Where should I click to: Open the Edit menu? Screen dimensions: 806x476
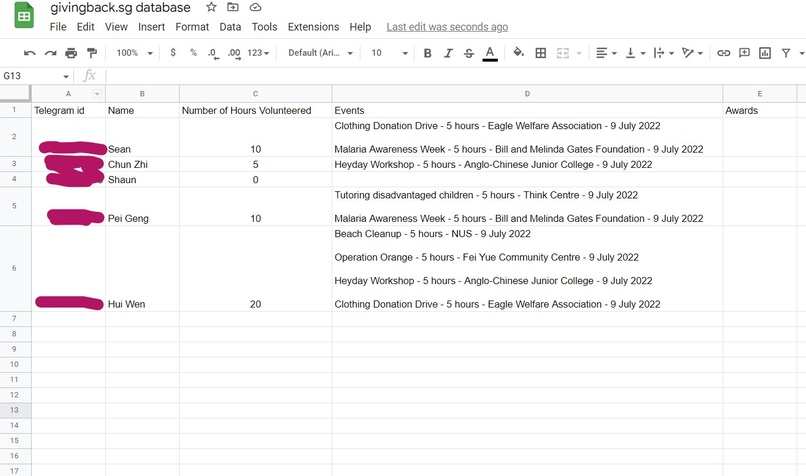[85, 27]
